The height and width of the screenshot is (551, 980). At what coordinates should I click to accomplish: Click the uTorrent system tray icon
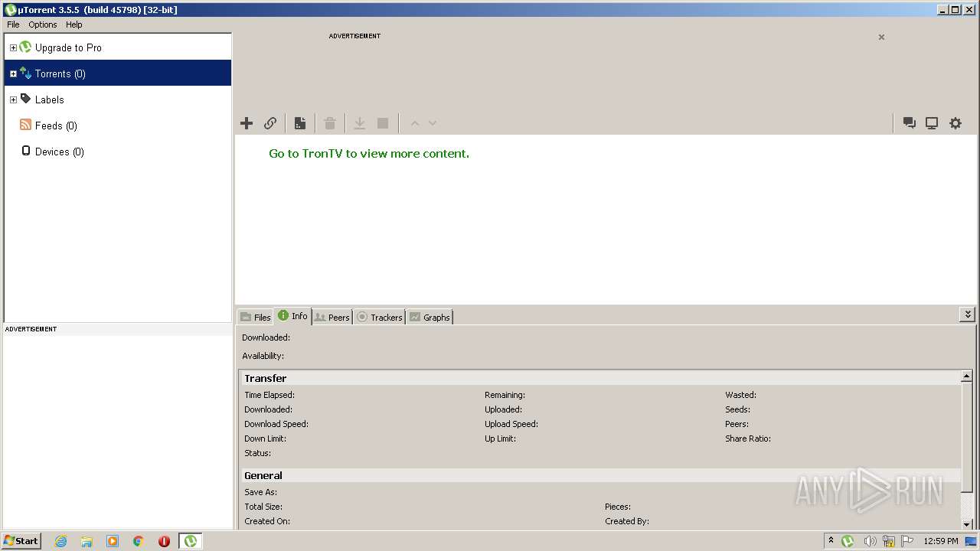tap(848, 541)
